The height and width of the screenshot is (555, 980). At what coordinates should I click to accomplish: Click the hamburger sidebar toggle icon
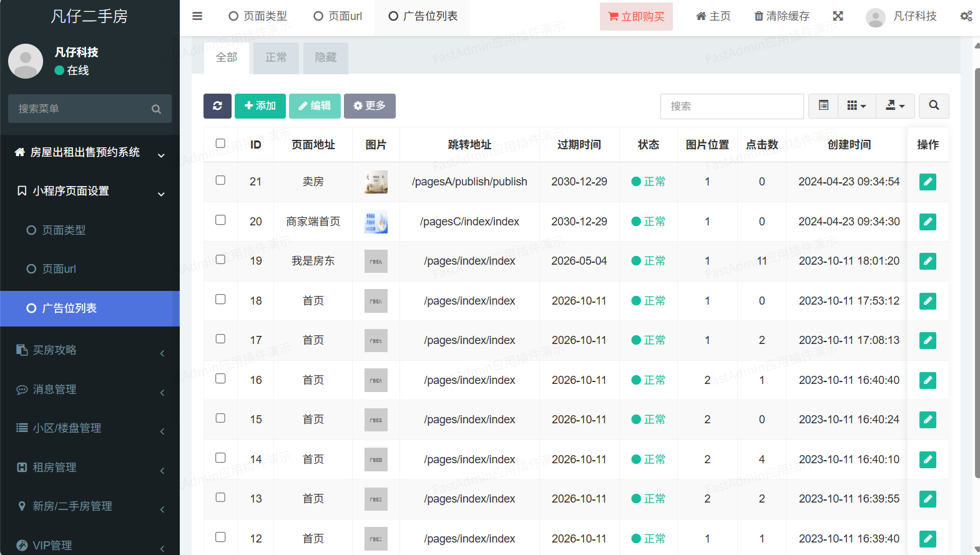coord(197,16)
